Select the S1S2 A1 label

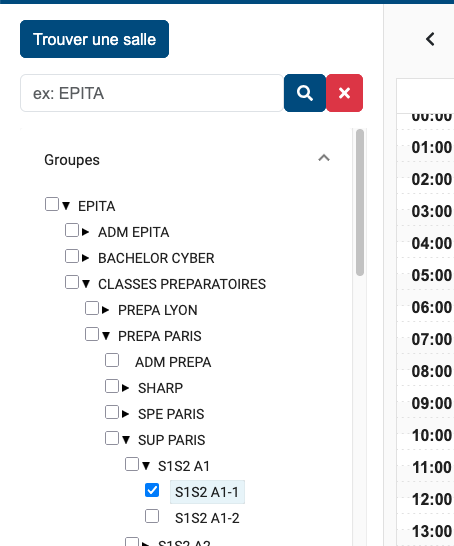pos(184,466)
